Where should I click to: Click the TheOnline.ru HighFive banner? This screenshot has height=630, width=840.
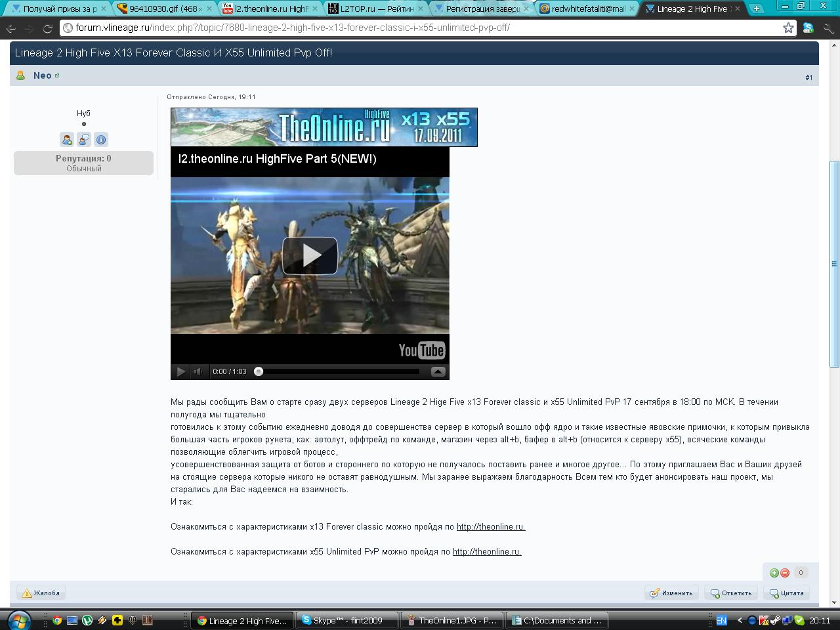(324, 127)
